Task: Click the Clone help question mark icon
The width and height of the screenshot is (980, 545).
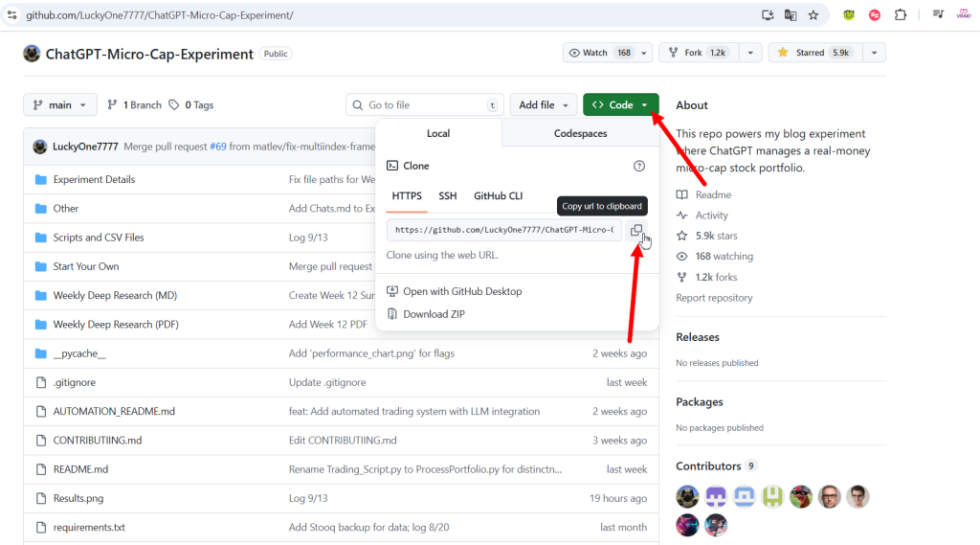Action: coord(639,166)
